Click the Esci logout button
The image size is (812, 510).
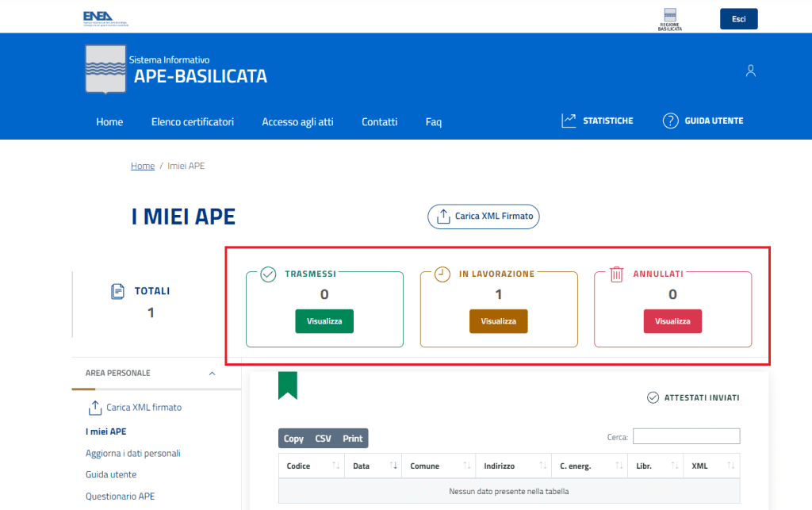point(738,19)
